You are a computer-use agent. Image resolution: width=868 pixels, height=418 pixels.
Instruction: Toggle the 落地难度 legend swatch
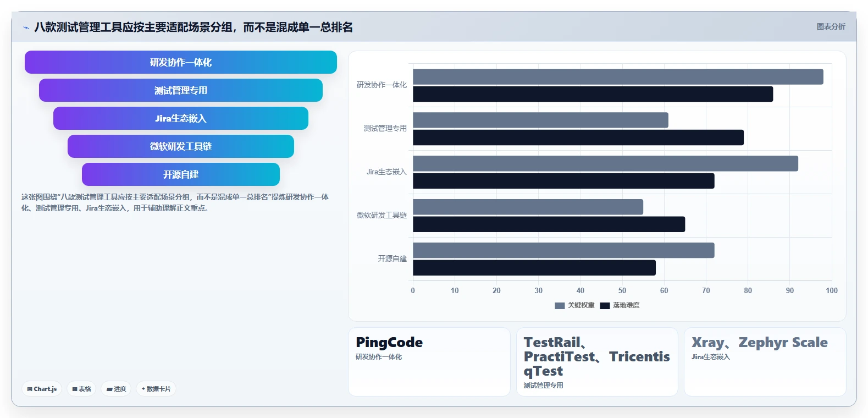click(605, 306)
